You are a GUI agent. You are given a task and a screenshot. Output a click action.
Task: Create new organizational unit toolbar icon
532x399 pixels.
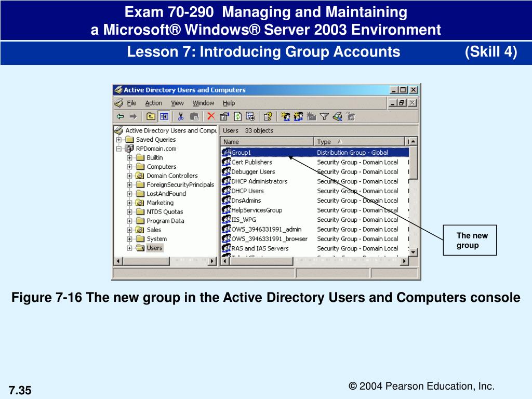[x=311, y=117]
